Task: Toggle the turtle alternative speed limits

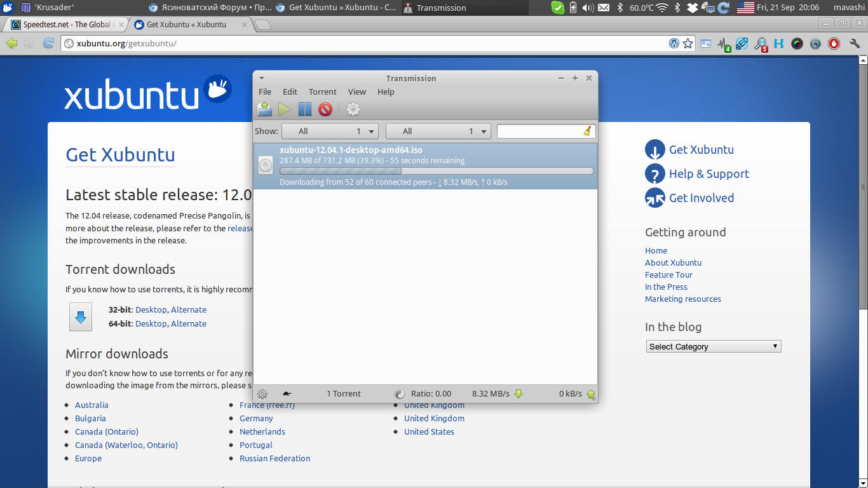Action: 287,394
